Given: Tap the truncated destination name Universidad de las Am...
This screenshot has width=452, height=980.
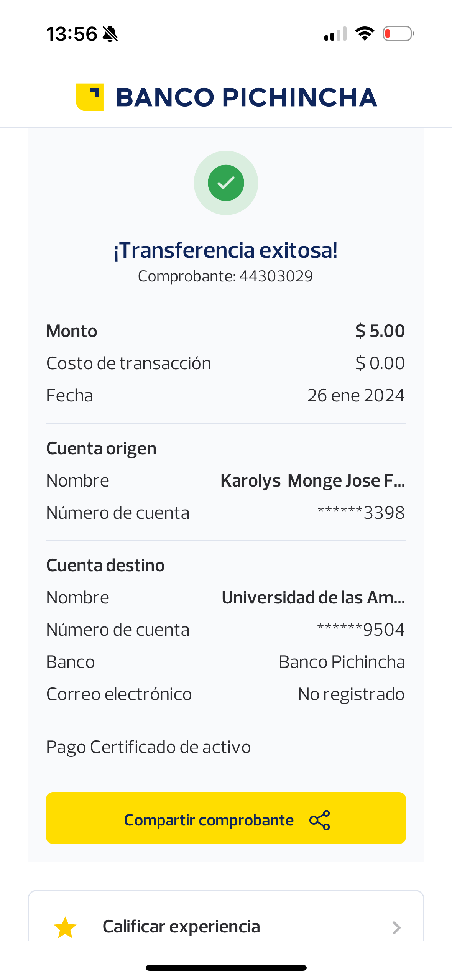Looking at the screenshot, I should pos(313,597).
